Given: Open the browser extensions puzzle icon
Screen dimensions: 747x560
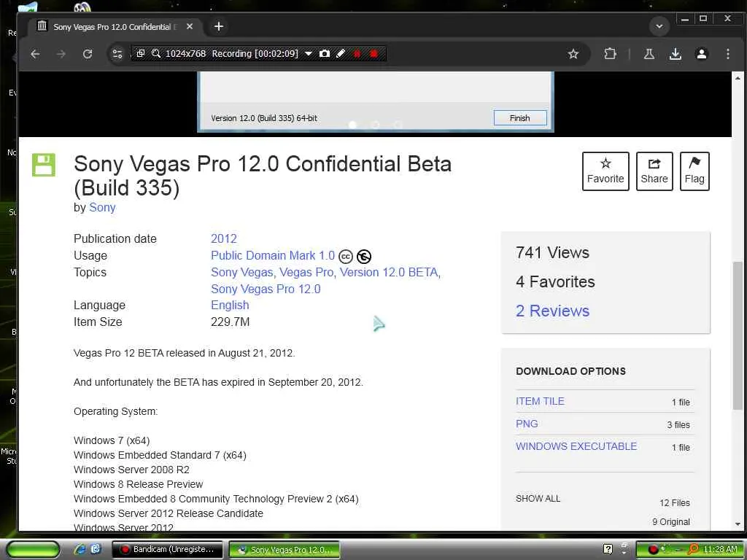Looking at the screenshot, I should pyautogui.click(x=610, y=54).
